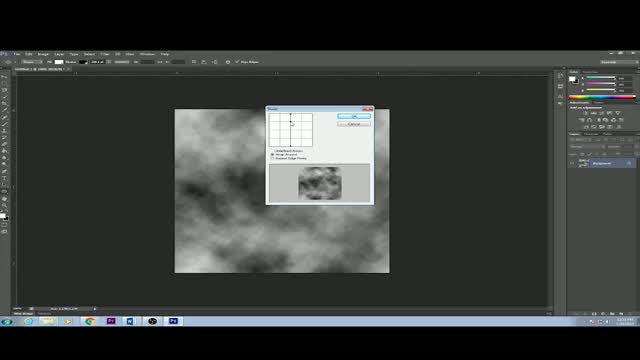The height and width of the screenshot is (360, 640).
Task: Toggle visibility of Background layer
Action: coord(572,163)
